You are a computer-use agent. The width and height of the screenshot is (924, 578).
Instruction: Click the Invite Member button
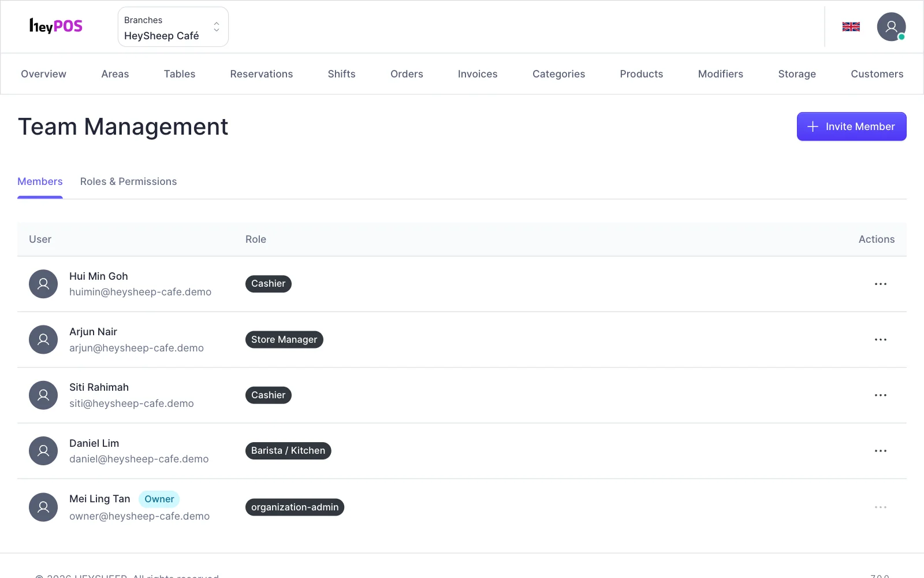[x=851, y=127]
